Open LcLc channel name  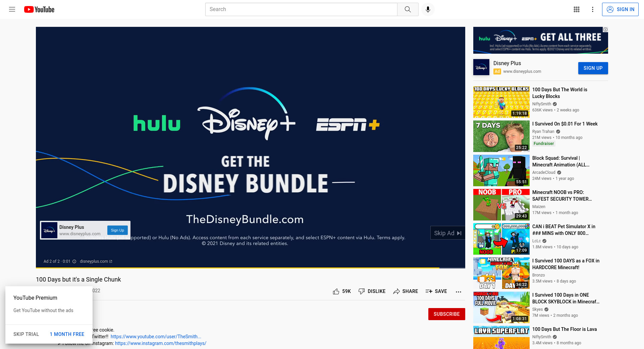(x=536, y=241)
